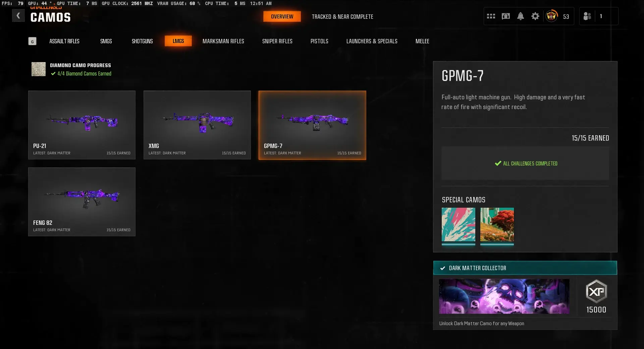Screen dimensions: 644x349
Task: Go back using the arrow beside CAMOS
Action: point(18,15)
